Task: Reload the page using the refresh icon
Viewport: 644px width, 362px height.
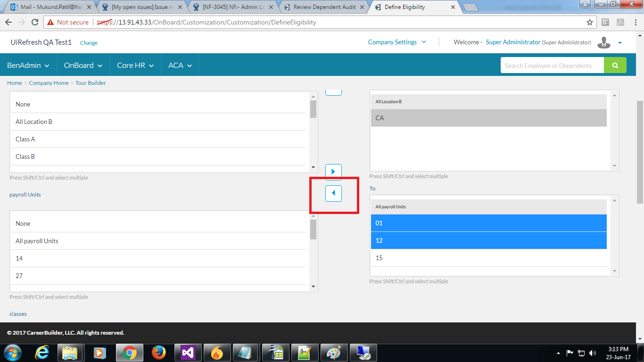Action: (35, 22)
